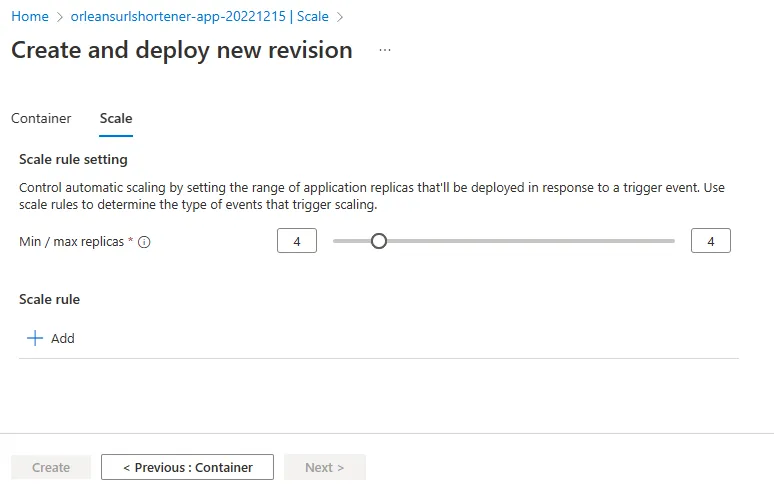This screenshot has width=774, height=490.
Task: Select the Scale tab
Action: point(116,118)
